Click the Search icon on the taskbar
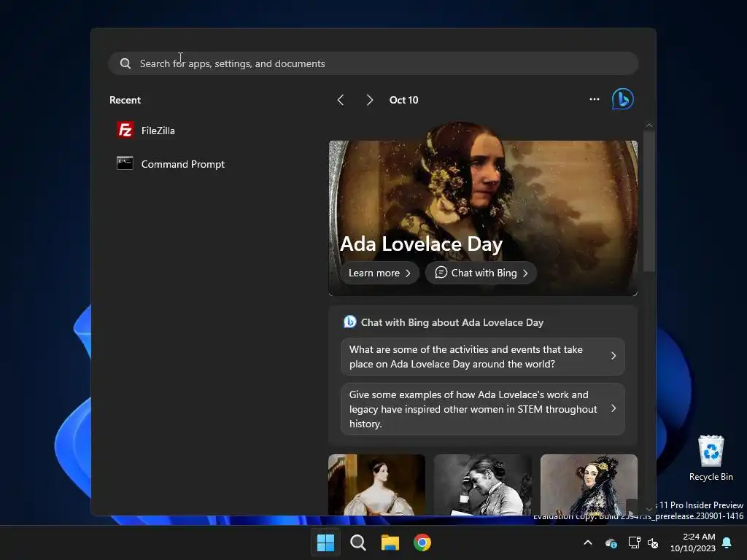This screenshot has width=747, height=560. point(357,542)
